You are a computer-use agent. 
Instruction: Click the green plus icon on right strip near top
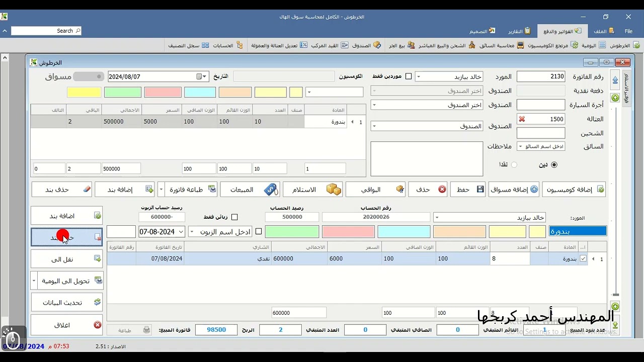pos(615,98)
